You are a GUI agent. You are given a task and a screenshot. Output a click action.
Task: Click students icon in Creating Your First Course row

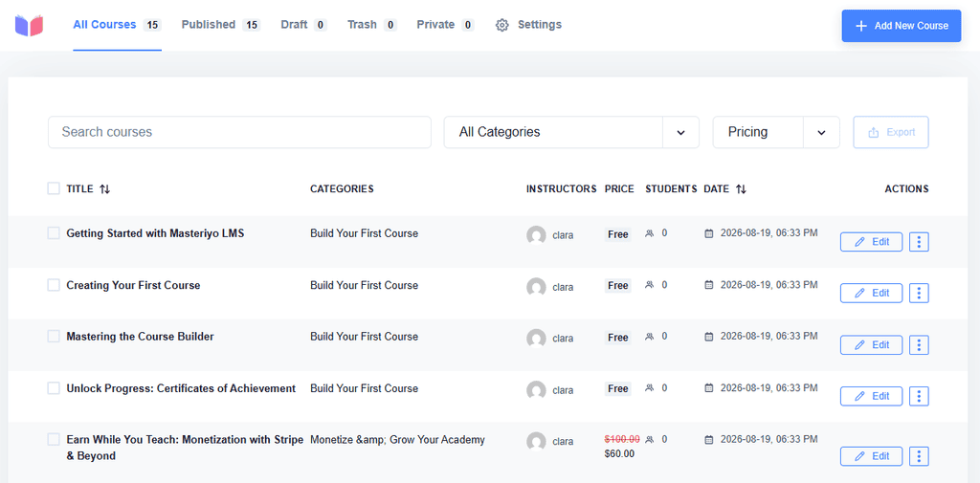650,285
